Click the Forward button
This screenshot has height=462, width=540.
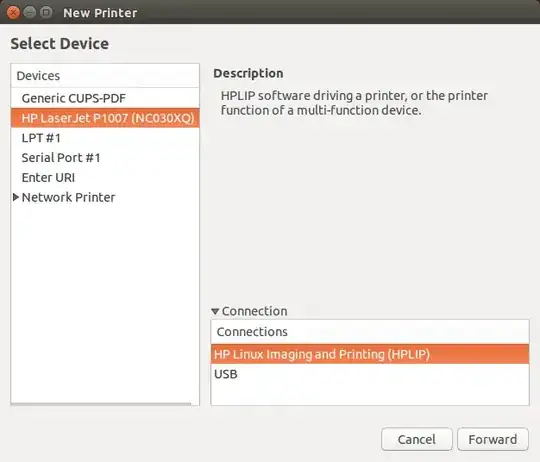[492, 439]
